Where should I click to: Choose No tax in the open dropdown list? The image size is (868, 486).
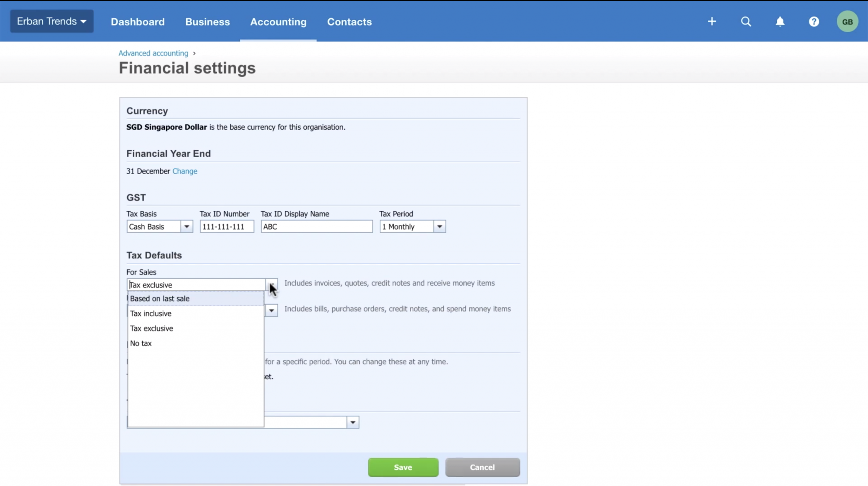coord(140,343)
